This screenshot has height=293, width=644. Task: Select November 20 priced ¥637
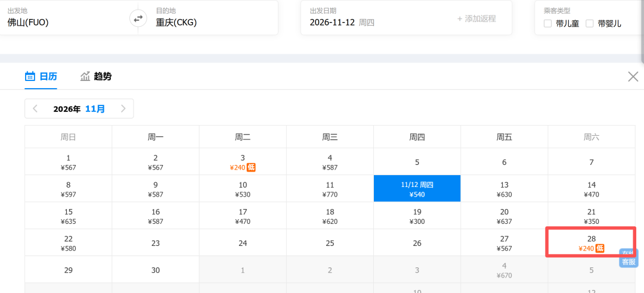coord(504,216)
